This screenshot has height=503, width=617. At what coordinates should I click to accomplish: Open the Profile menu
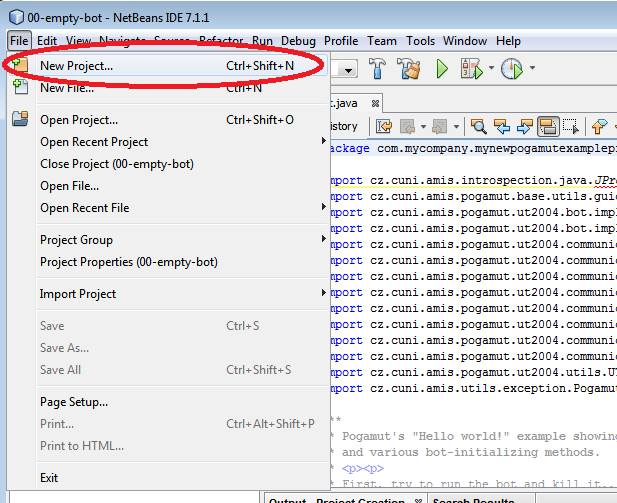pyautogui.click(x=341, y=41)
